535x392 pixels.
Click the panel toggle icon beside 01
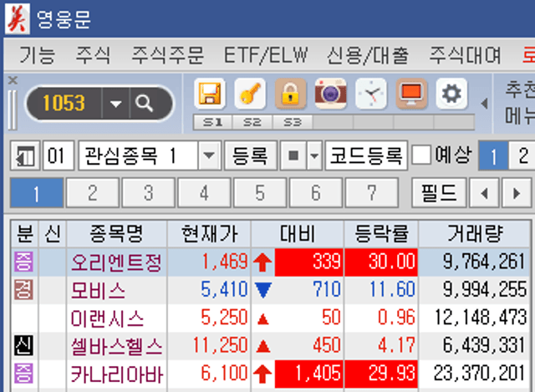[25, 156]
